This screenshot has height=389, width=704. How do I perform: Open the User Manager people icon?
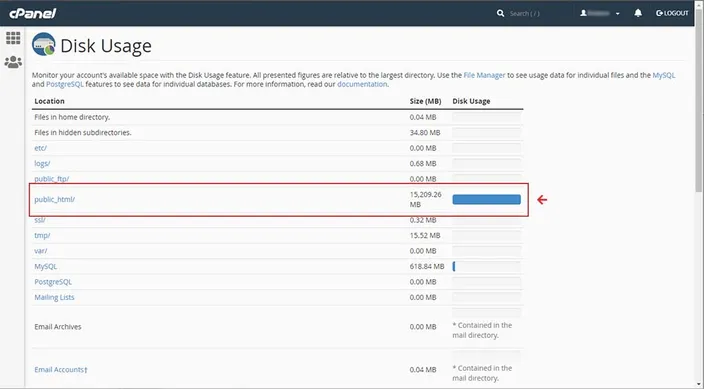(13, 62)
